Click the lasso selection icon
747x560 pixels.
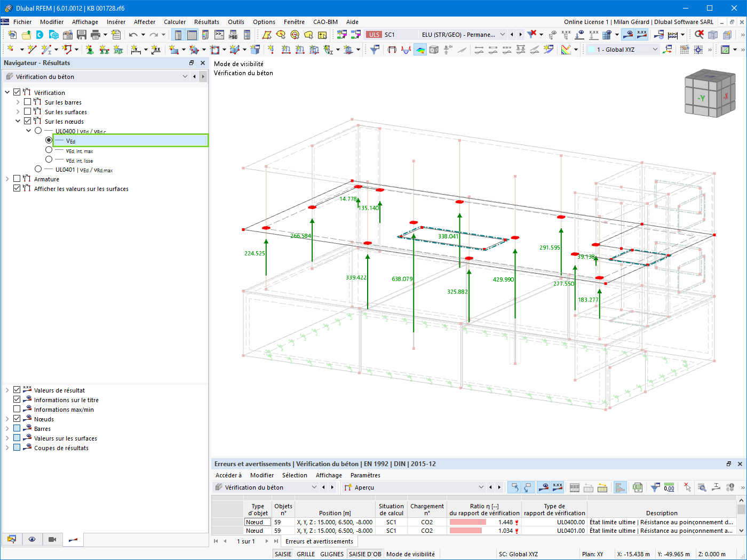click(308, 35)
